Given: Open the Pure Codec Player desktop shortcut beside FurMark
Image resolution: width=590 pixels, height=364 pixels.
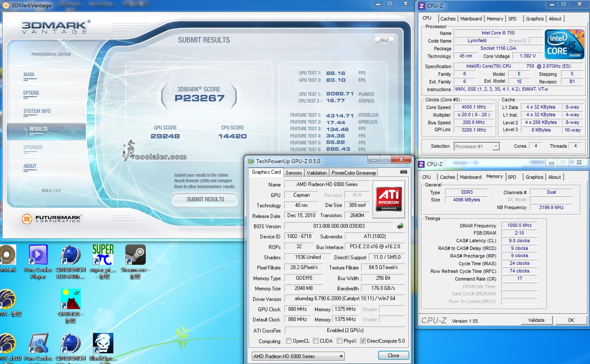Looking at the screenshot, I should coord(38,261).
